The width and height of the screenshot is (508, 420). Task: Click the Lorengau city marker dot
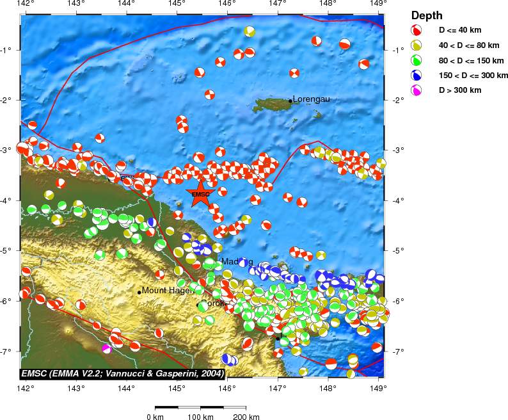(290, 101)
